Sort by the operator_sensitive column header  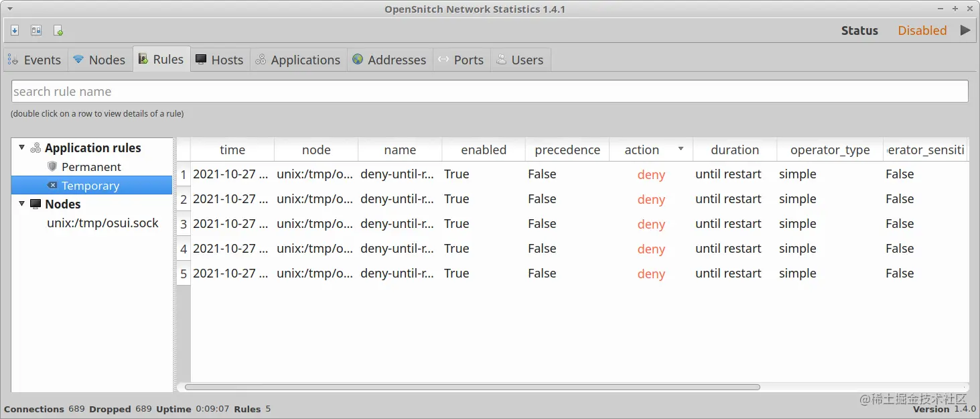(x=926, y=149)
